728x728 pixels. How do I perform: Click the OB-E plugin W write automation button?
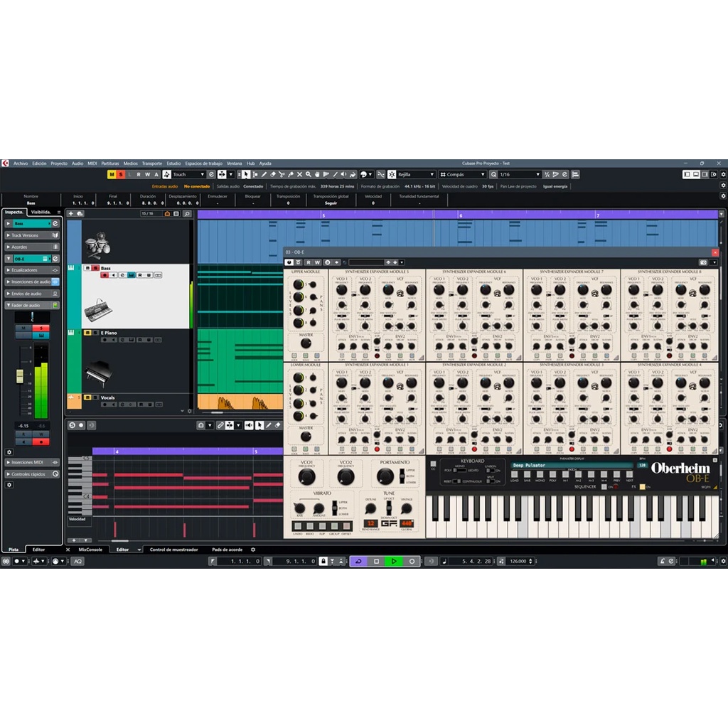tap(318, 262)
